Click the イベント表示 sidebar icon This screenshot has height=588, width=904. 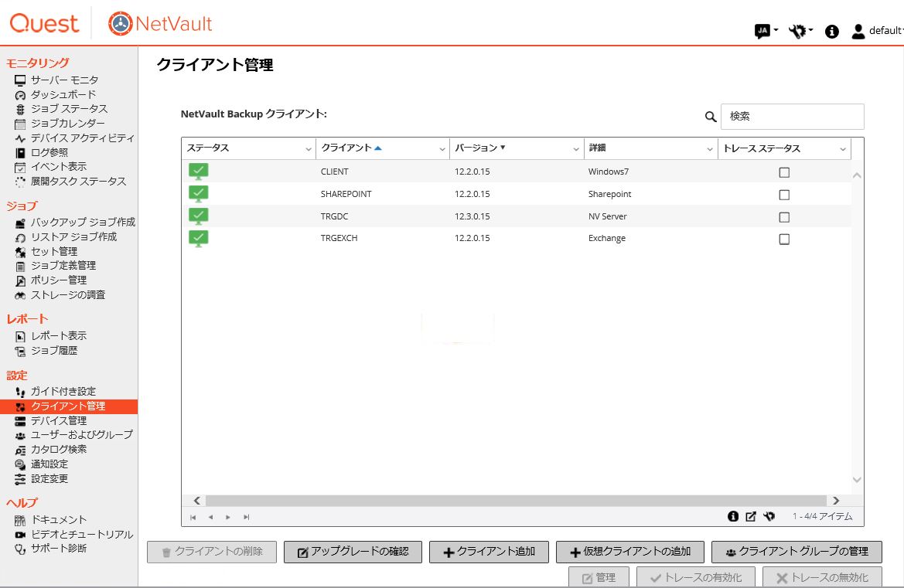pos(20,168)
